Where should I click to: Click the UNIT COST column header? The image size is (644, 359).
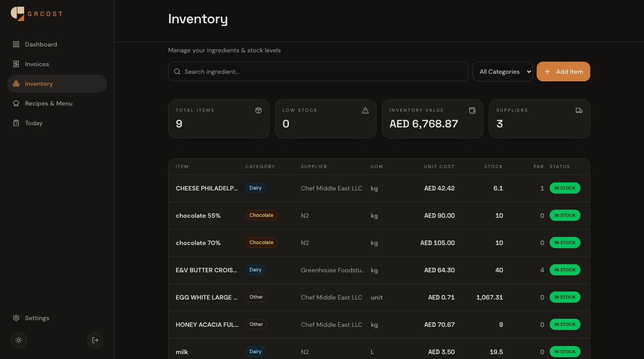pyautogui.click(x=439, y=166)
